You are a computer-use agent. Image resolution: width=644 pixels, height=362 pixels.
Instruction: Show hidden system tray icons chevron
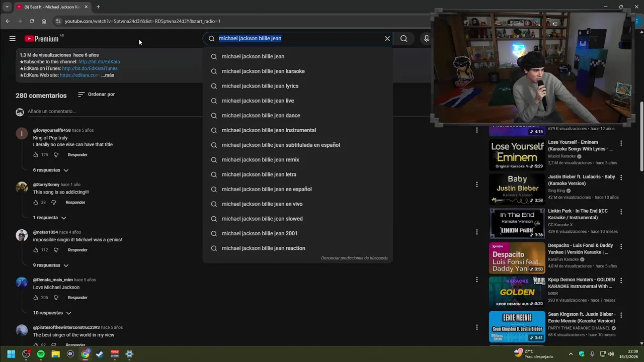click(x=571, y=354)
